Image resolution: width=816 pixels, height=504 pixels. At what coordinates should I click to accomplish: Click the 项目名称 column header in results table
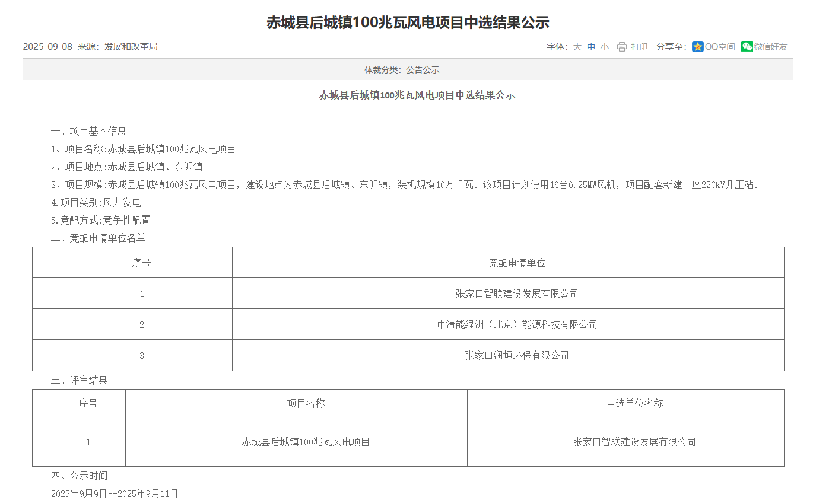coord(306,403)
